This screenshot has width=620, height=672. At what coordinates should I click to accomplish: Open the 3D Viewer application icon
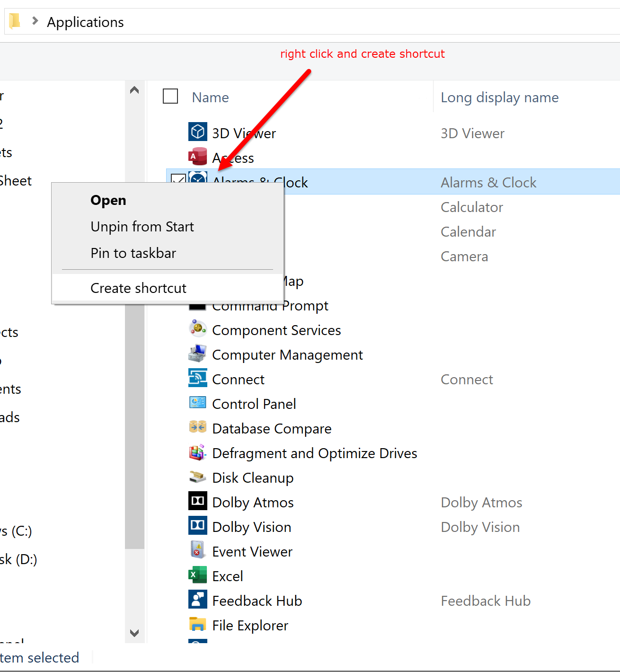click(198, 132)
